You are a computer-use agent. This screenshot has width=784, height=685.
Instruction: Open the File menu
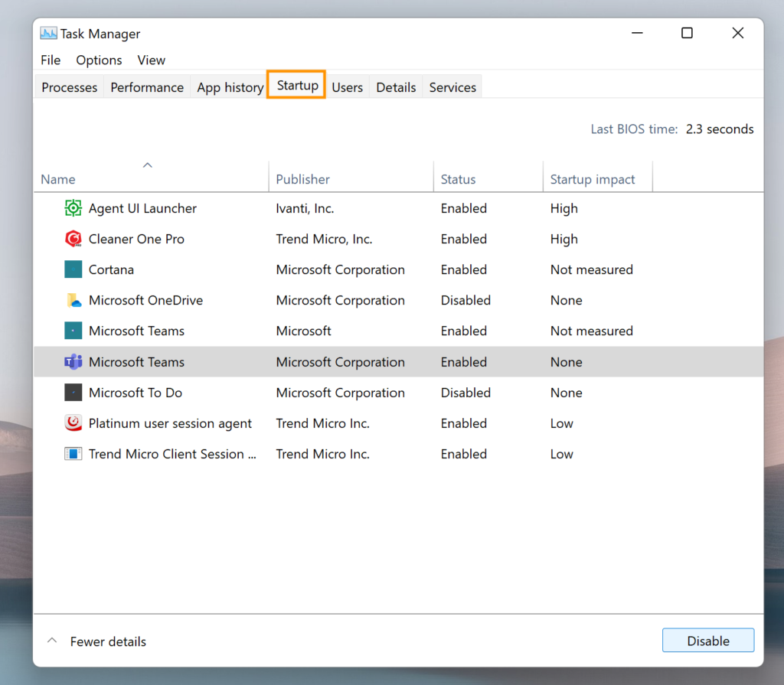(x=51, y=60)
